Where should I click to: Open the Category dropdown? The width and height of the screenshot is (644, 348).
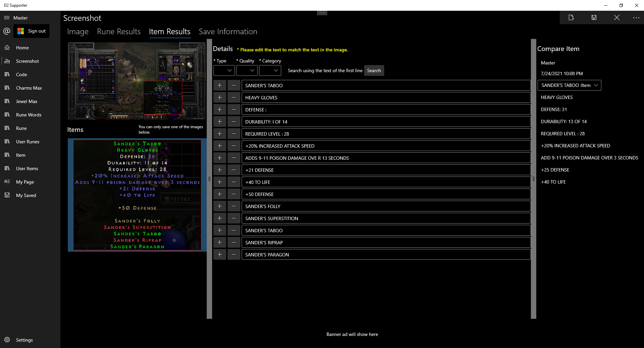270,70
